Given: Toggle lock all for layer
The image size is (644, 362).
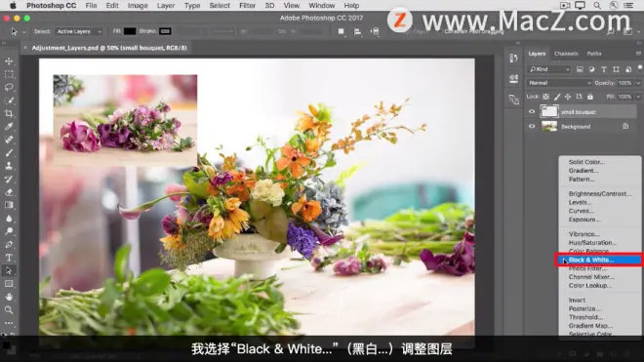Looking at the screenshot, I should 589,97.
